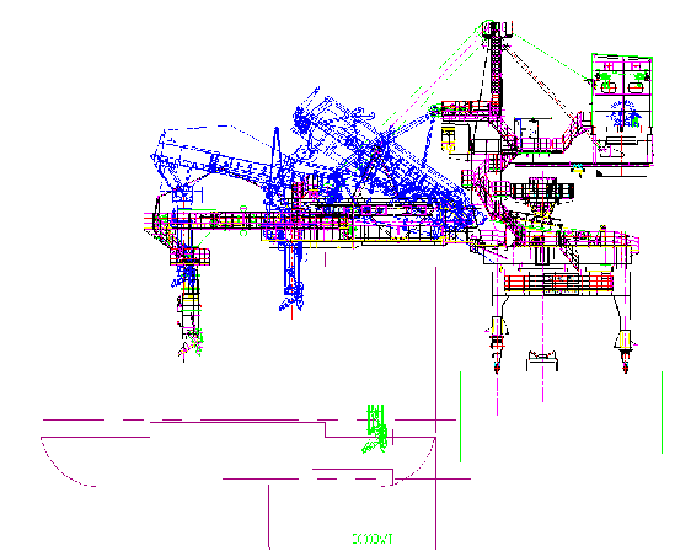
Task: Click the blue raised boom outline at upper left
Action: click(190, 150)
